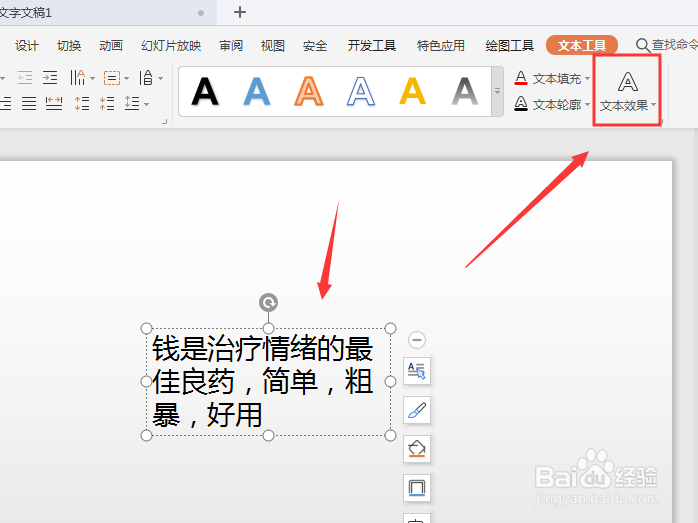Screen dimensions: 698x523
Task: Select the 开发工具 tab
Action: coord(372,45)
